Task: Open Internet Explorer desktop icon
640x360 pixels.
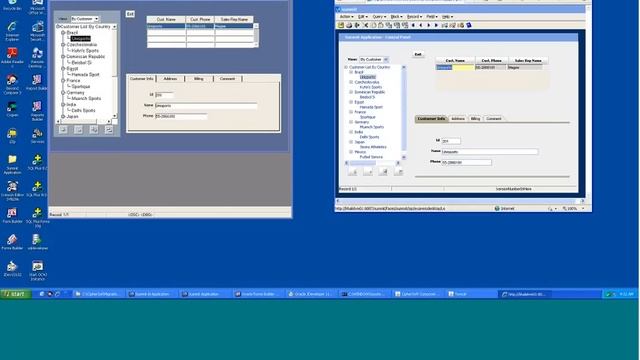Action: point(12,31)
